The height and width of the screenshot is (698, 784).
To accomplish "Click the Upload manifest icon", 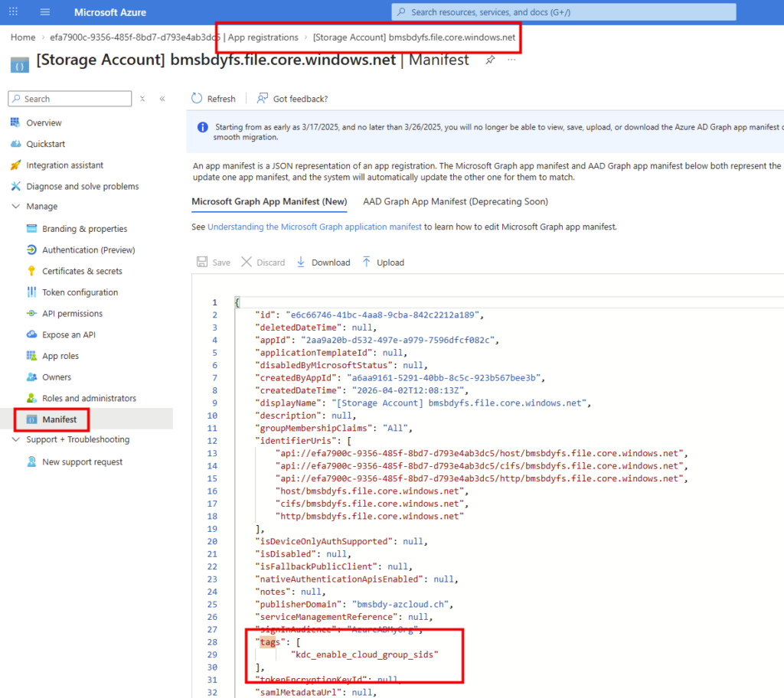I will coord(366,263).
